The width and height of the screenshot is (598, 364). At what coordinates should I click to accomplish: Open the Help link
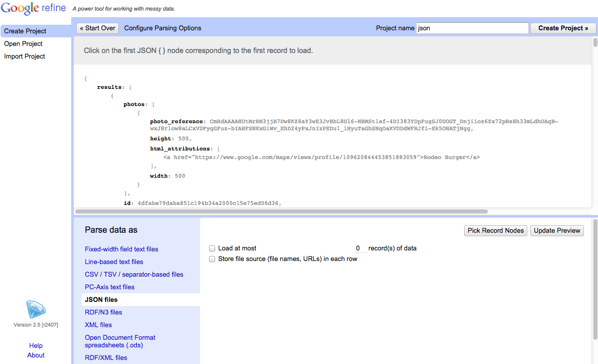click(x=36, y=345)
